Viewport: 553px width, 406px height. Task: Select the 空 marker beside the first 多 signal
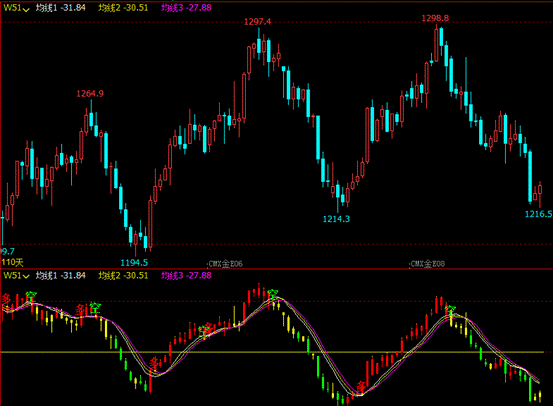[31, 296]
